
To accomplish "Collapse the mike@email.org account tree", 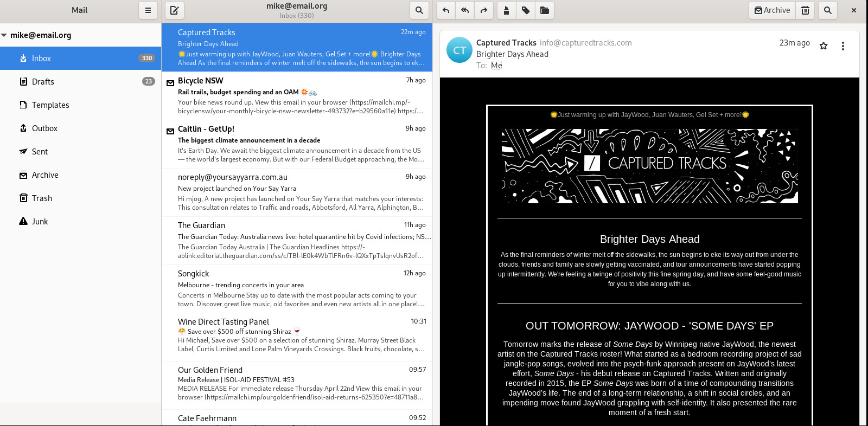I will [x=4, y=35].
